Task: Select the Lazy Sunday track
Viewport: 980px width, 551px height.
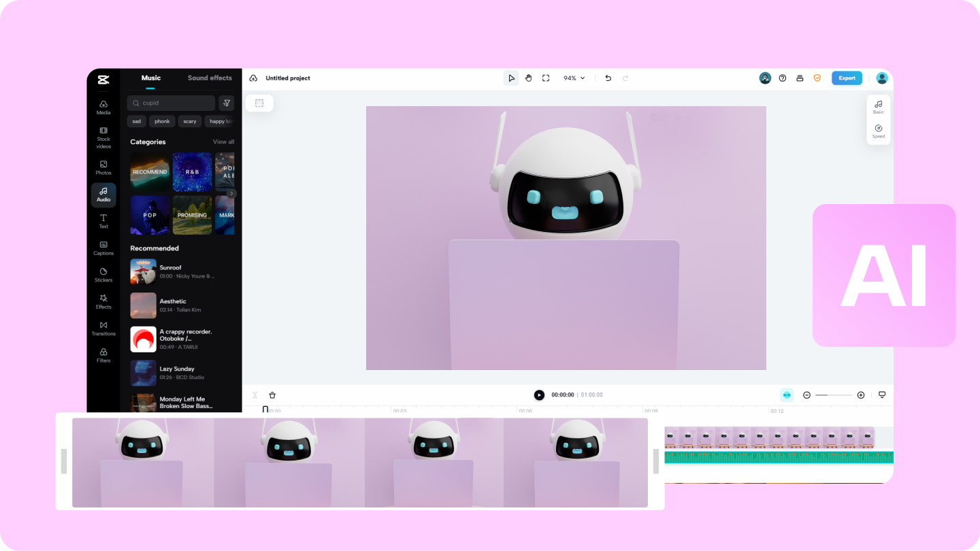Action: (x=182, y=373)
